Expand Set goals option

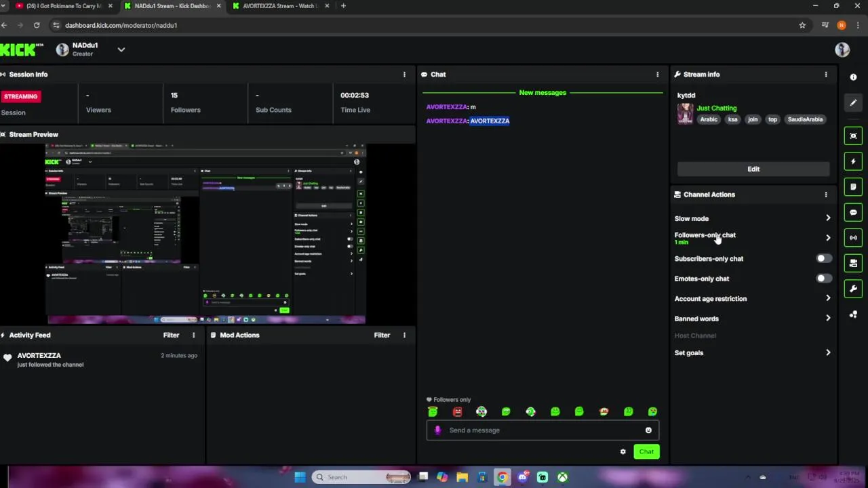(752, 352)
